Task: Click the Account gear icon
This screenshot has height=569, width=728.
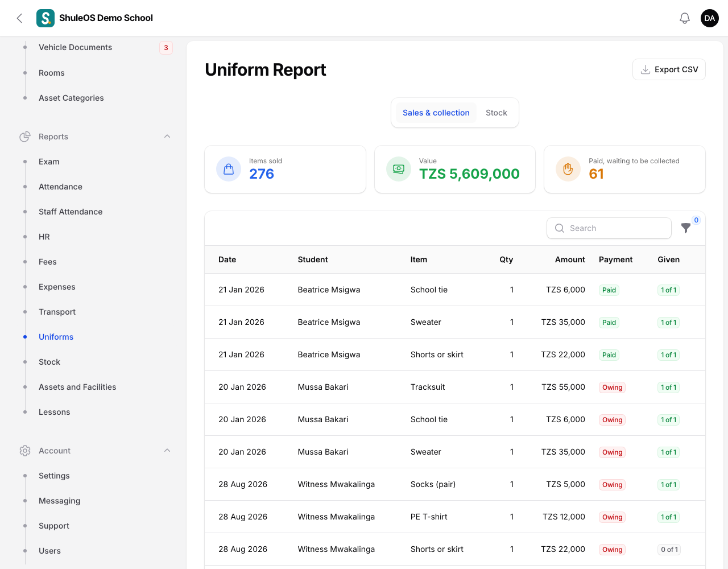Action: (x=25, y=451)
